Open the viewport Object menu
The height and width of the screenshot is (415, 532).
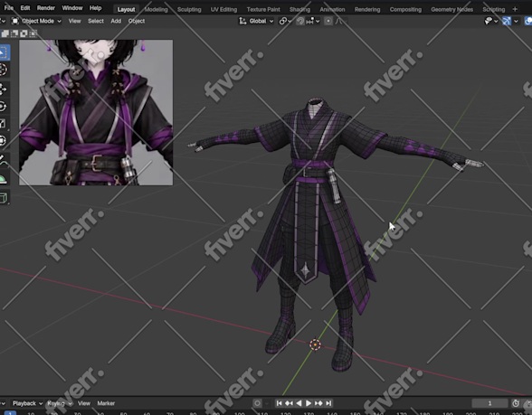click(x=137, y=21)
